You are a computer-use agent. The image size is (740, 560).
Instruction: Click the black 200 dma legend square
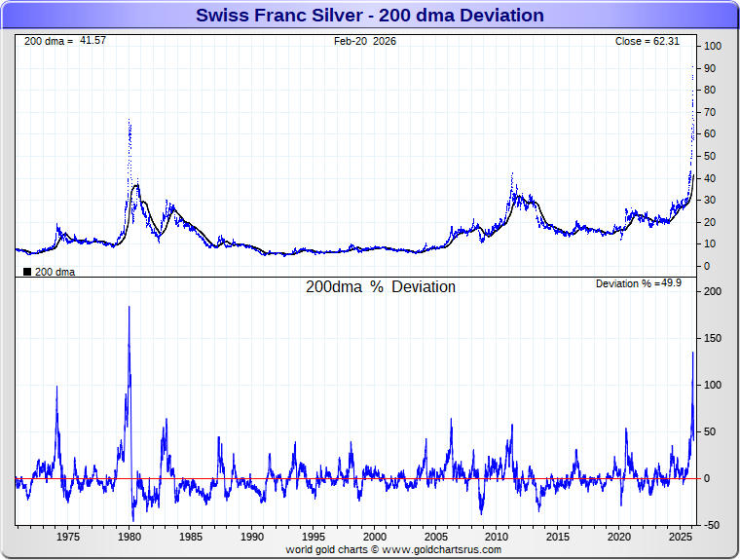(x=27, y=272)
